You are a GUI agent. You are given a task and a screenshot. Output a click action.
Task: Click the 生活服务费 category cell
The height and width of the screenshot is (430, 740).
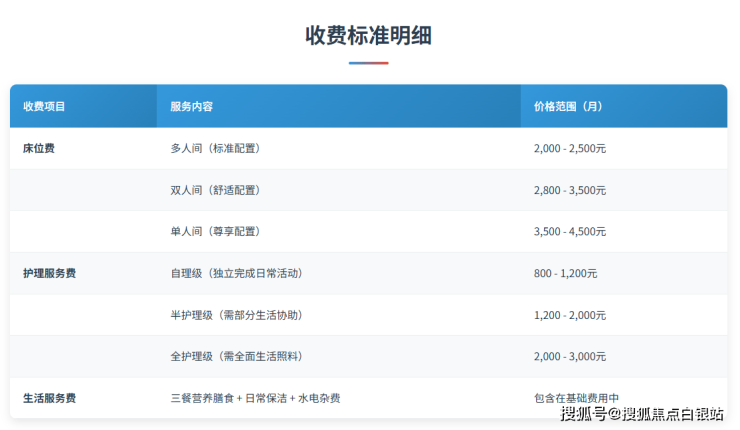(49, 398)
